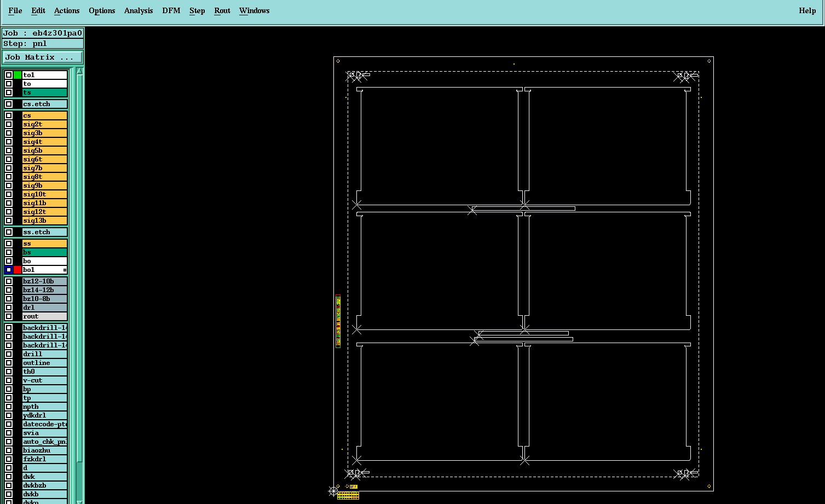Image resolution: width=825 pixels, height=504 pixels.
Task: Select the layer name 'to'
Action: (x=44, y=84)
